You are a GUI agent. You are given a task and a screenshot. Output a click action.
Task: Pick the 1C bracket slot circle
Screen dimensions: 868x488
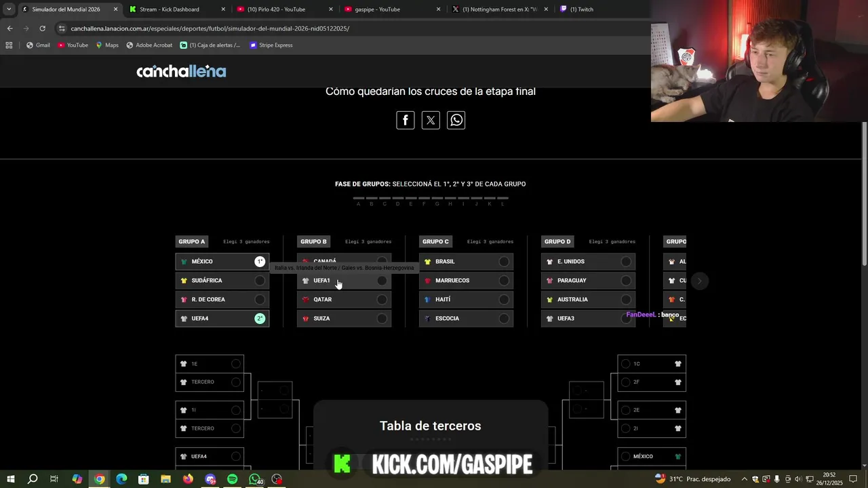coord(626,364)
